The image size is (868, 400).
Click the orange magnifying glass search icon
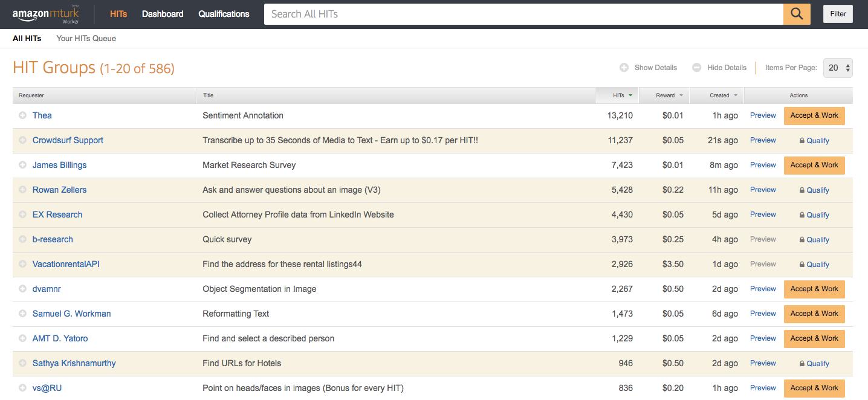(797, 14)
